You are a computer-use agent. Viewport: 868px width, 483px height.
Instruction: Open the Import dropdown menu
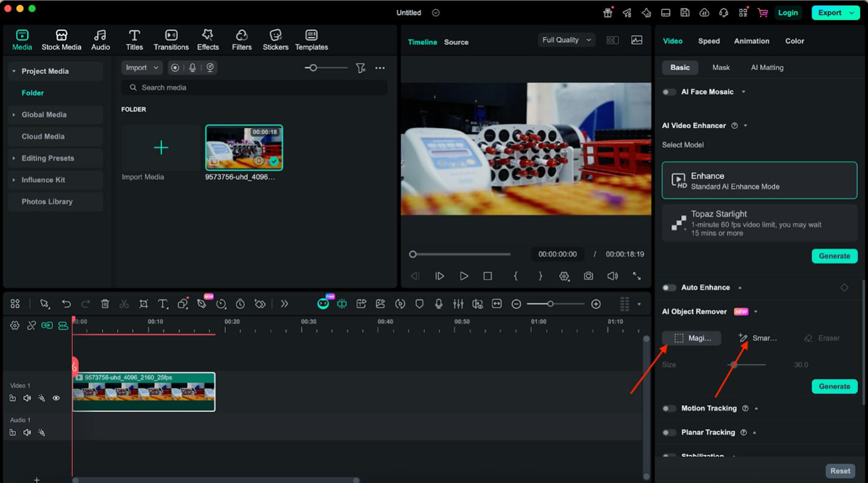click(x=141, y=68)
